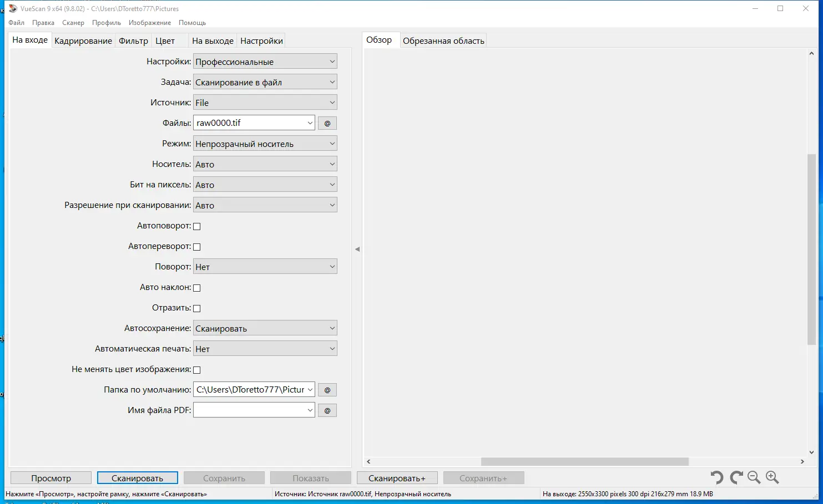This screenshot has width=823, height=504.
Task: Click the Сканировать button
Action: 137,478
